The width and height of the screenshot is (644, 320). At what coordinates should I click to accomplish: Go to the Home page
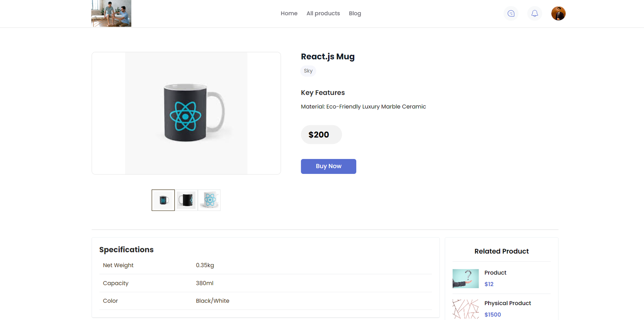289,13
